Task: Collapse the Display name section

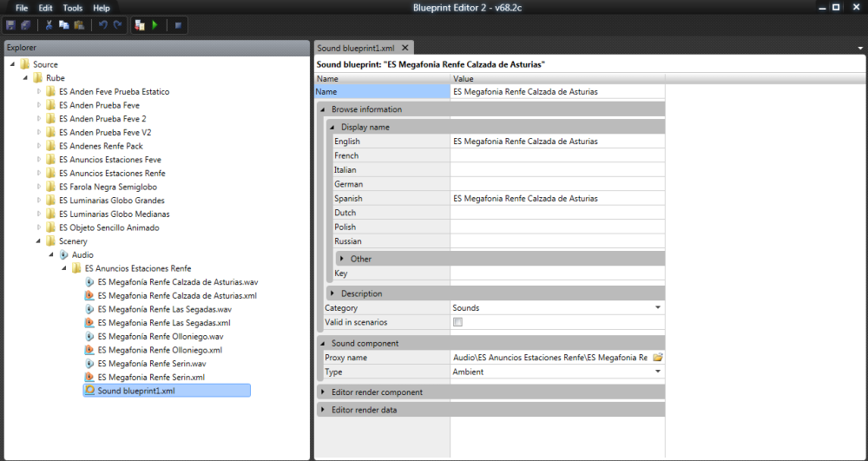Action: 332,128
